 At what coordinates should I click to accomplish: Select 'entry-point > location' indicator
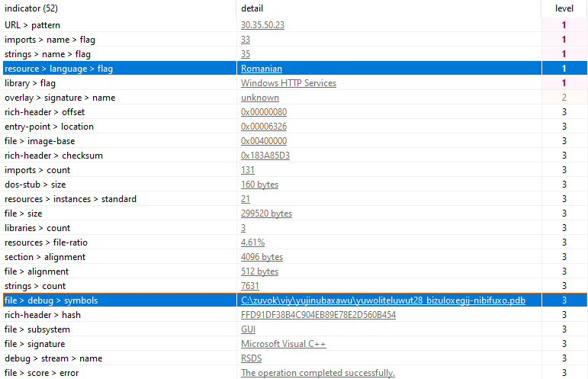tap(49, 127)
